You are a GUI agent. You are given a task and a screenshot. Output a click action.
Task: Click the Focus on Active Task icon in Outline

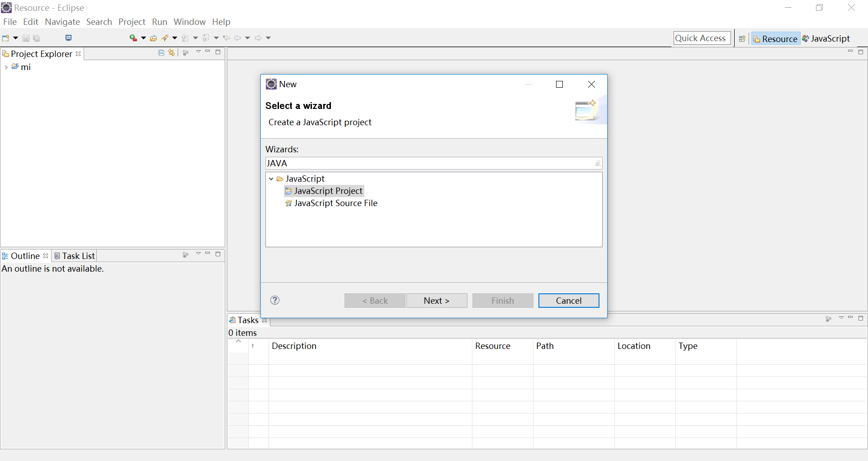coord(185,255)
